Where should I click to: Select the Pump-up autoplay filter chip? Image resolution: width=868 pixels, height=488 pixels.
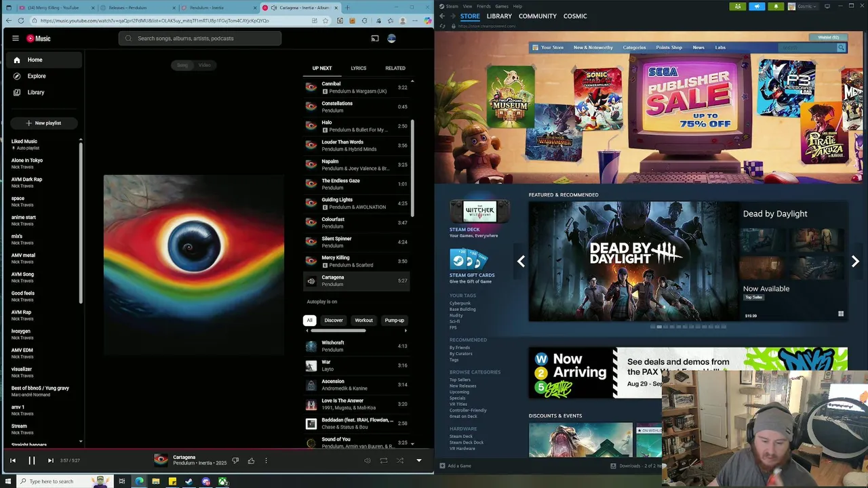click(x=394, y=320)
